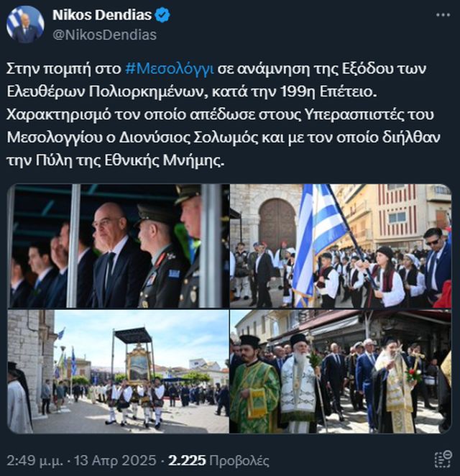Viewport: 460px width, 476px height.
Task: Click the post analytics icon at bottom right
Action: tap(443, 459)
